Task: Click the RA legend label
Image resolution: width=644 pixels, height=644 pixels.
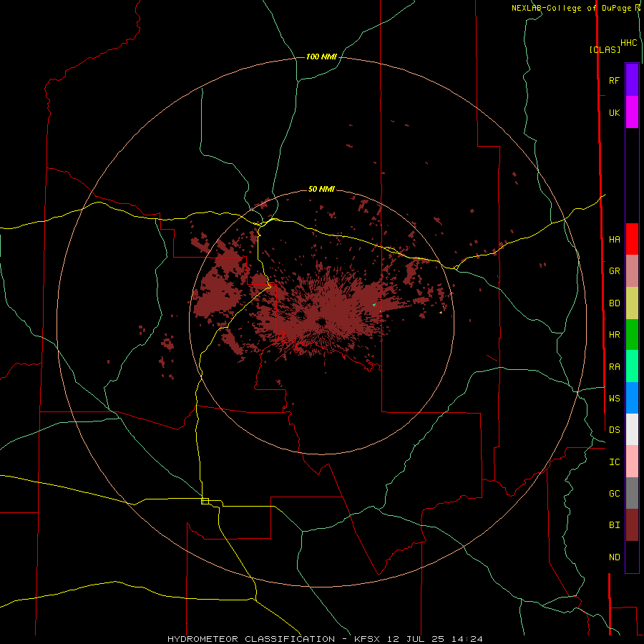Action: click(614, 366)
